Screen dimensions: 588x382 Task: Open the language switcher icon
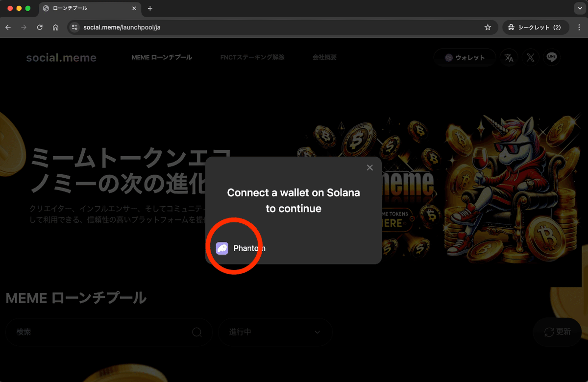coord(509,57)
